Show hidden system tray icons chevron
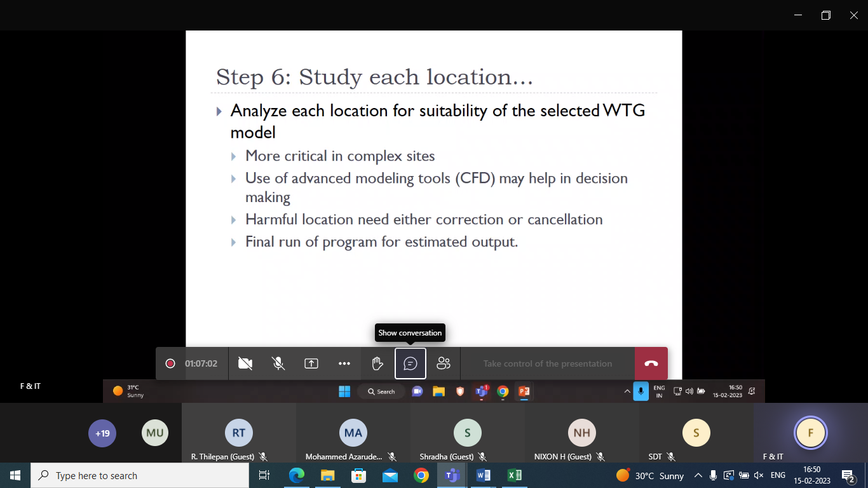This screenshot has width=868, height=488. [698, 475]
